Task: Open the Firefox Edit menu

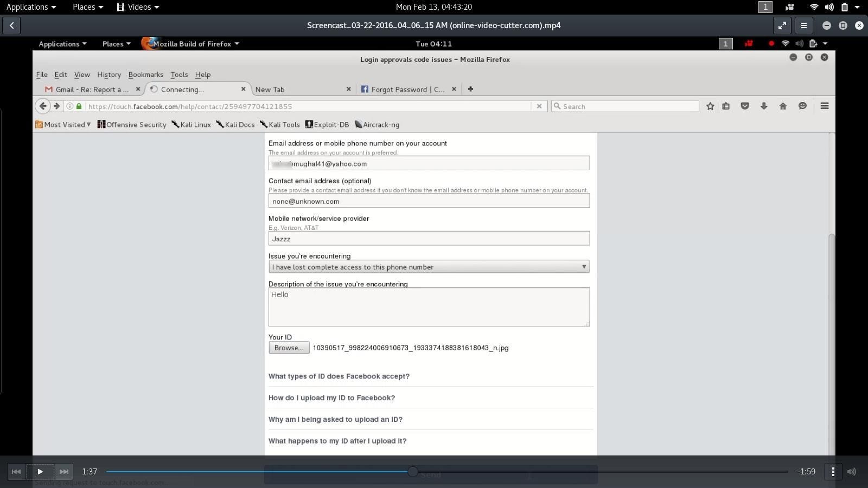Action: coord(61,75)
